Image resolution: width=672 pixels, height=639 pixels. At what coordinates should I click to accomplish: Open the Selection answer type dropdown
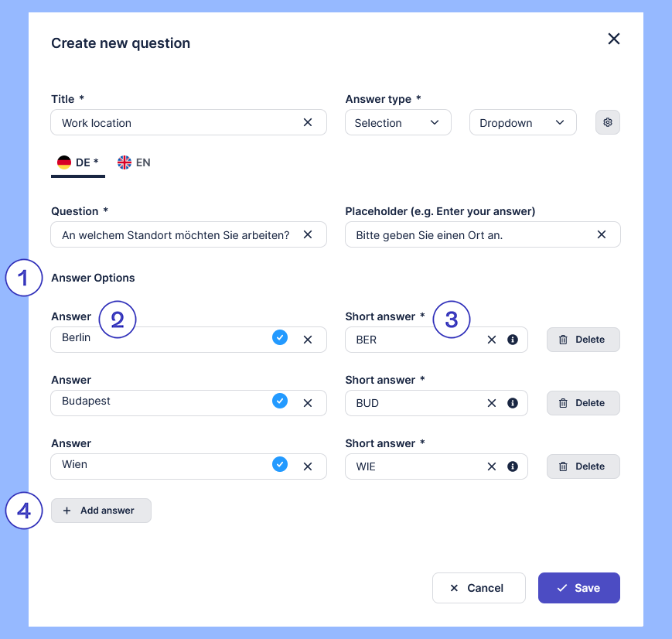click(397, 122)
